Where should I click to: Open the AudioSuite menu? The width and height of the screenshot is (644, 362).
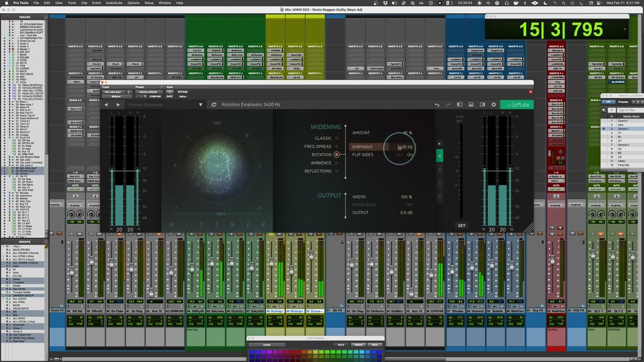(x=114, y=3)
